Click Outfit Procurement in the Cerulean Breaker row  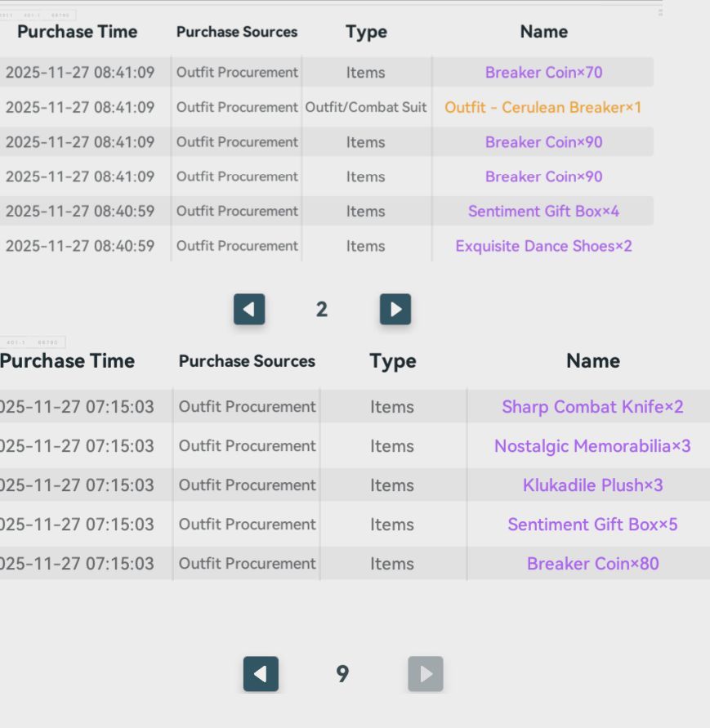point(237,107)
